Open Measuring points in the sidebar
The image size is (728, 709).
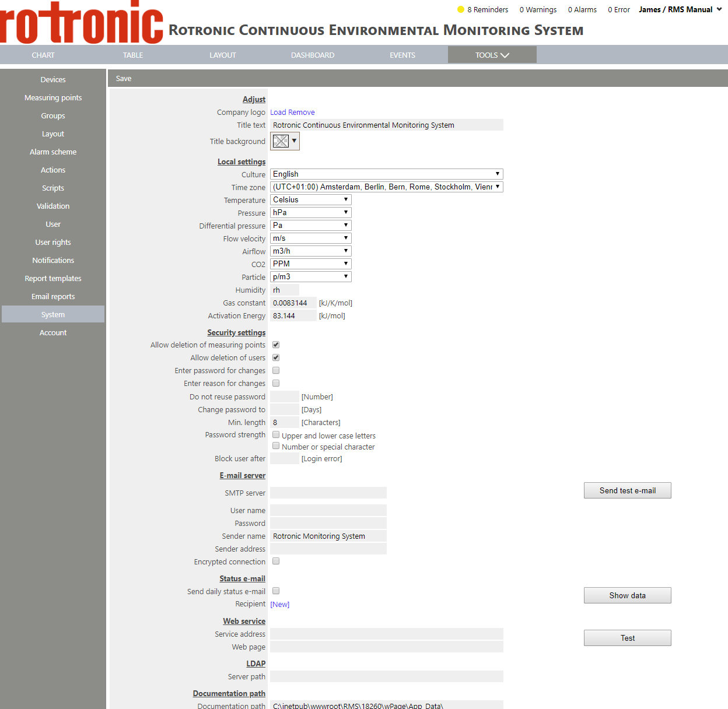(x=53, y=97)
